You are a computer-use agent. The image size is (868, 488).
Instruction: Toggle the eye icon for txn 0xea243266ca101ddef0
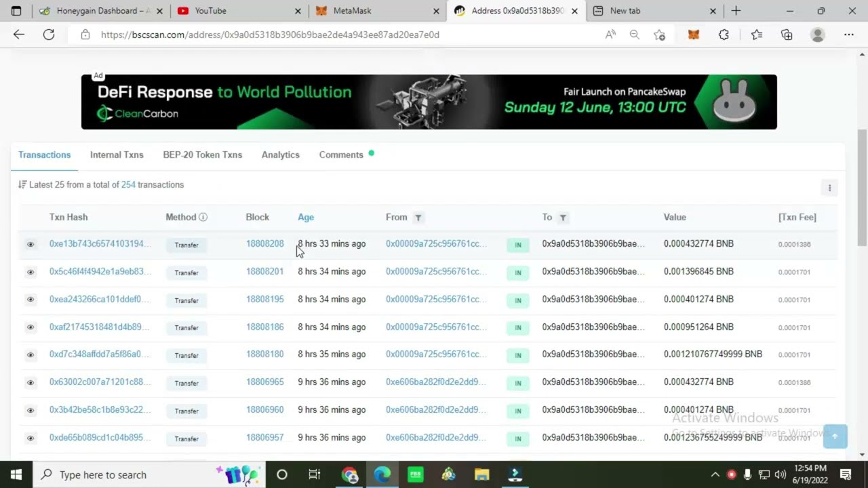(x=31, y=300)
